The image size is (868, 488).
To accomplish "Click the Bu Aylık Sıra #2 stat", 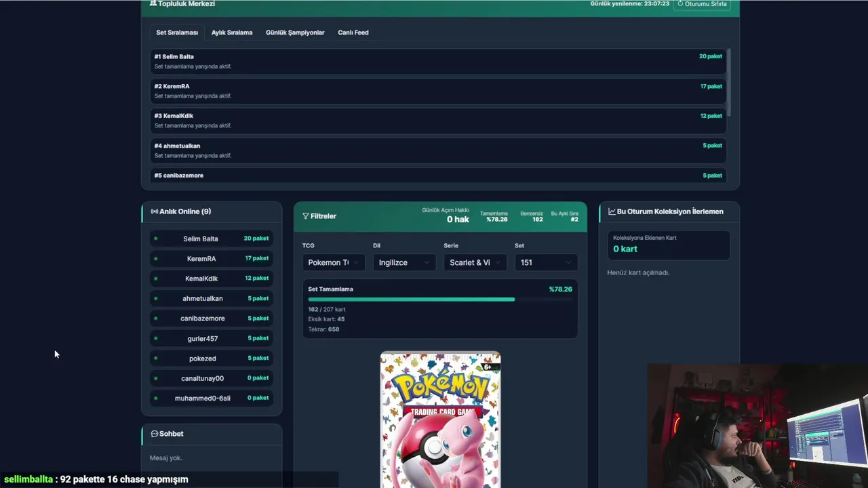I will click(x=565, y=216).
